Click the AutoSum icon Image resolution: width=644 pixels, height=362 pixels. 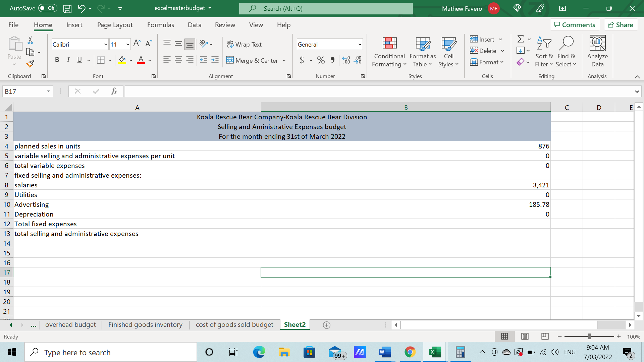(x=520, y=39)
